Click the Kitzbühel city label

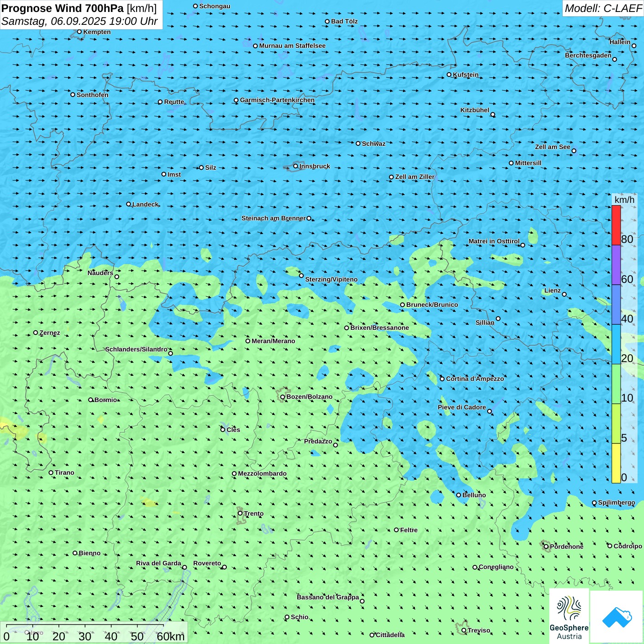click(475, 110)
